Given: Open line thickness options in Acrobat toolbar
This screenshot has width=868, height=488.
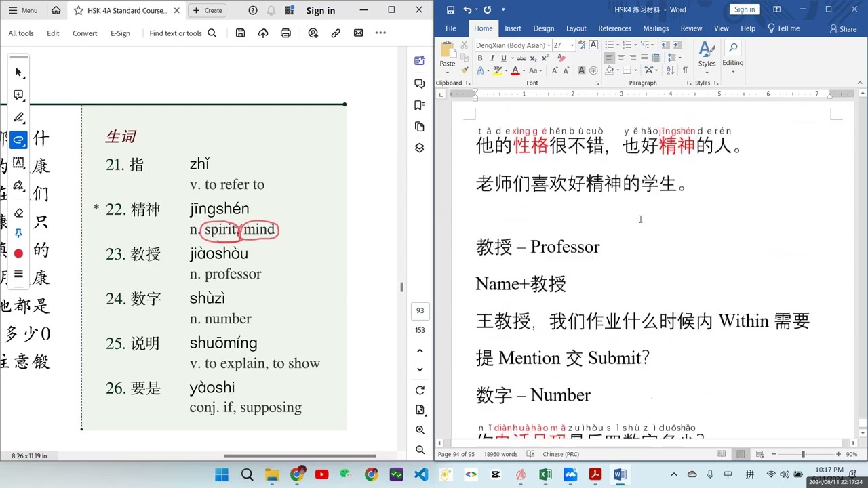Looking at the screenshot, I should coord(18,274).
